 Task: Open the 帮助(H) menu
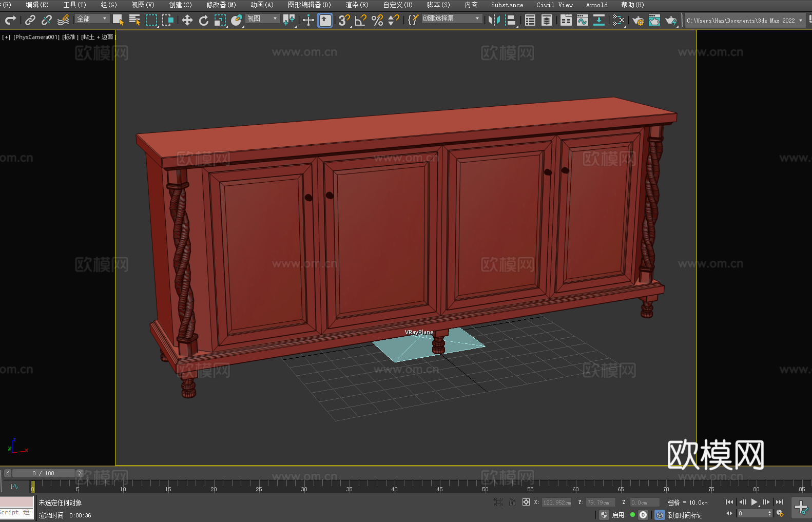pyautogui.click(x=632, y=5)
